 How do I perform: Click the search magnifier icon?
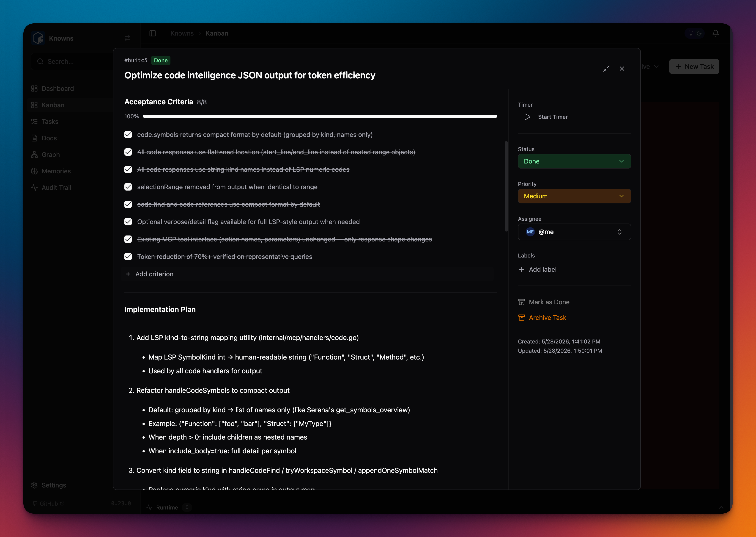click(40, 61)
